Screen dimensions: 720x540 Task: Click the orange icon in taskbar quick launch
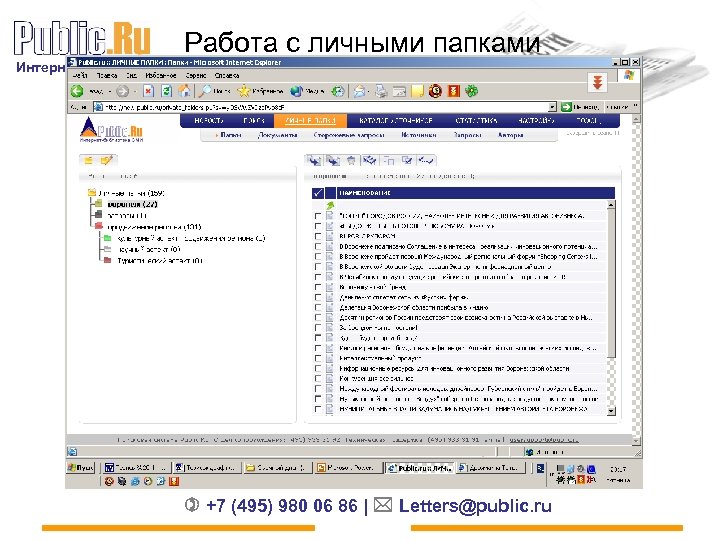[x=174, y=481]
